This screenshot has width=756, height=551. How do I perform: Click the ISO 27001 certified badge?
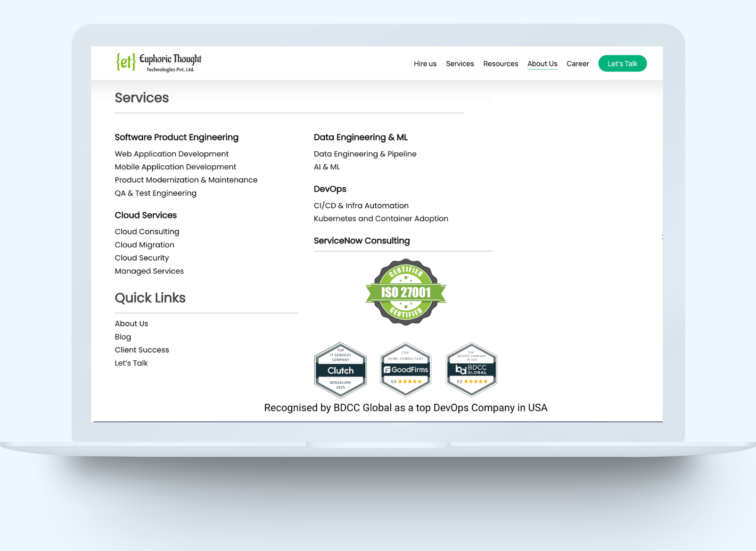click(405, 292)
